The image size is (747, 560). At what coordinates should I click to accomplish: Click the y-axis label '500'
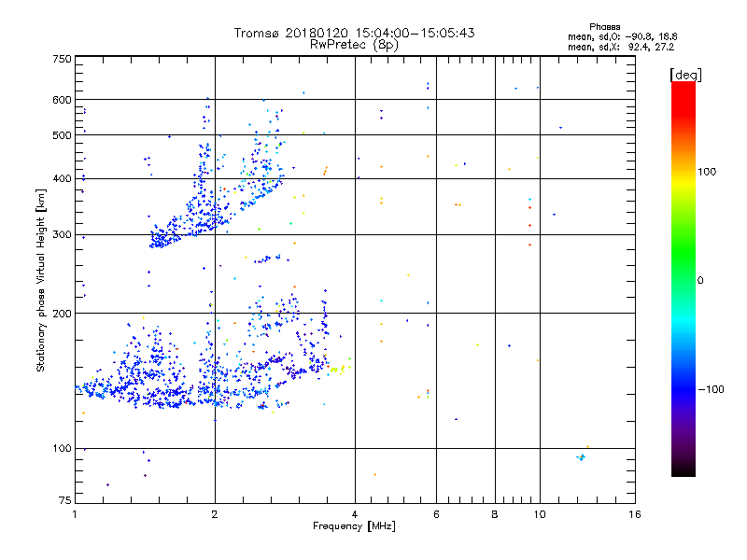pyautogui.click(x=62, y=135)
